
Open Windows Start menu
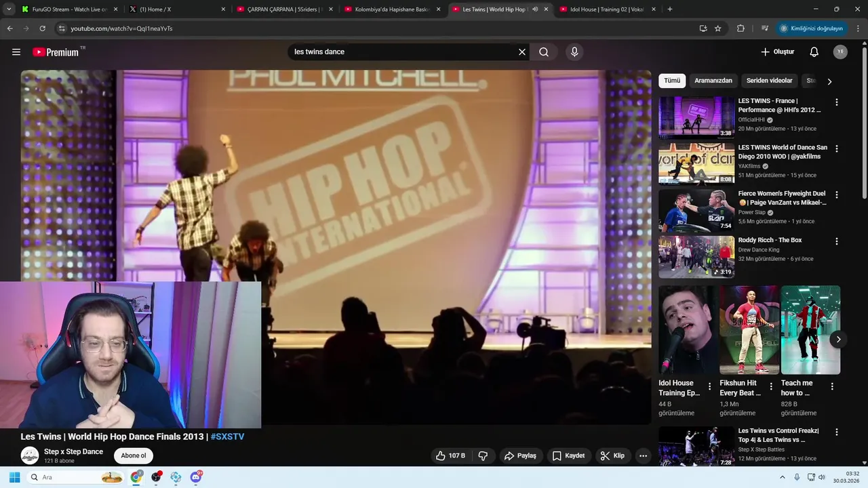[x=14, y=477]
